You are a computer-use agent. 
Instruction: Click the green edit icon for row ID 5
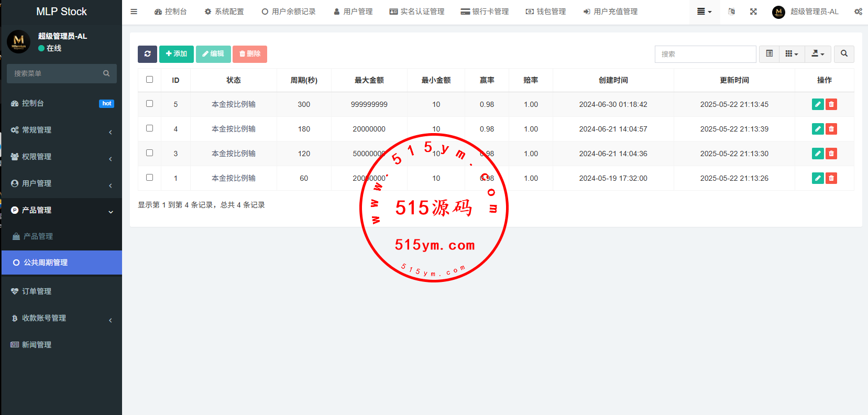coord(817,104)
